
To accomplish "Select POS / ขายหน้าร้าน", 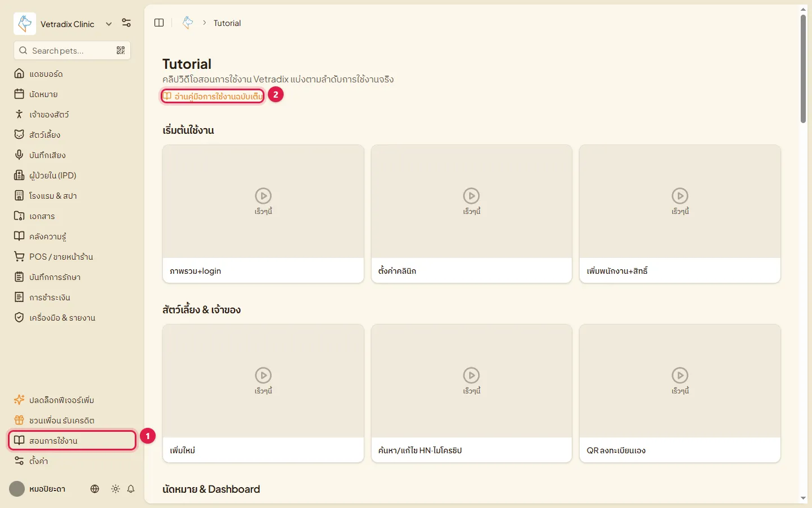I will click(72, 257).
